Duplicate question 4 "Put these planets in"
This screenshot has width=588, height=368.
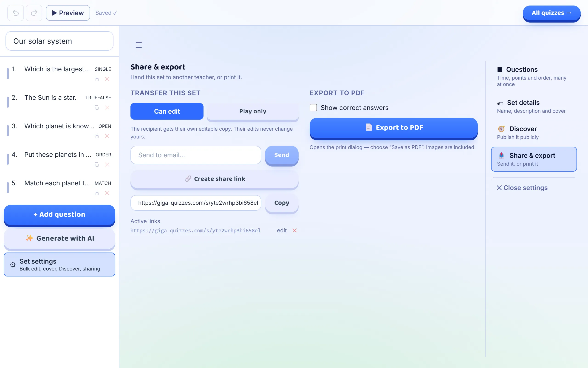pyautogui.click(x=96, y=165)
